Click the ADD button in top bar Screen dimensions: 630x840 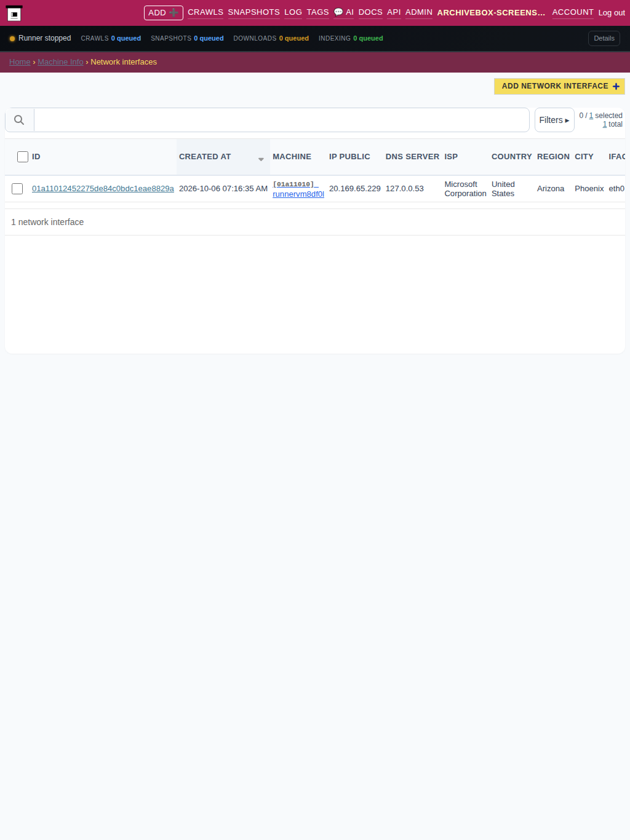(164, 13)
